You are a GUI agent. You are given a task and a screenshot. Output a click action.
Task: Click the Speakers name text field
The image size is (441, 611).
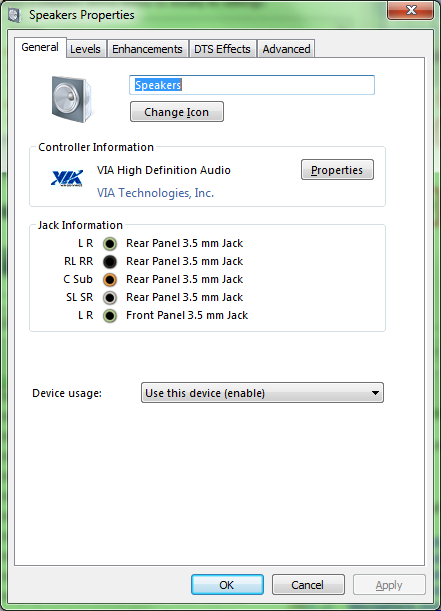(x=252, y=85)
